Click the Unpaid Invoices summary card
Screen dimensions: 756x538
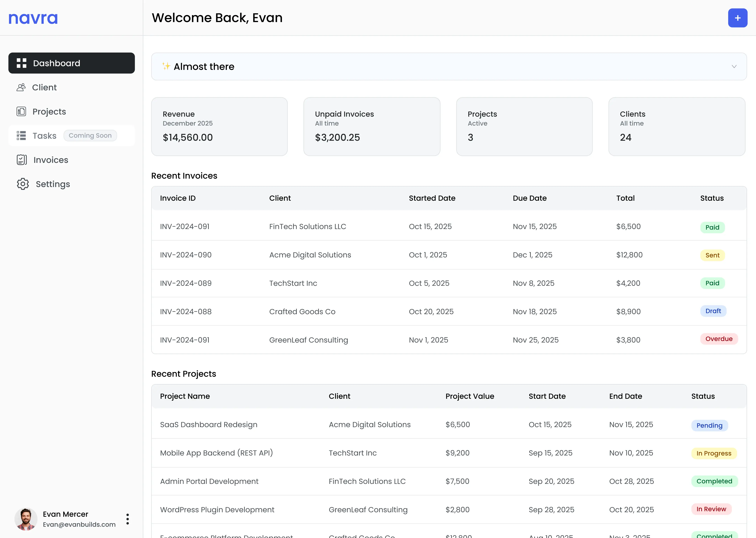pos(371,127)
